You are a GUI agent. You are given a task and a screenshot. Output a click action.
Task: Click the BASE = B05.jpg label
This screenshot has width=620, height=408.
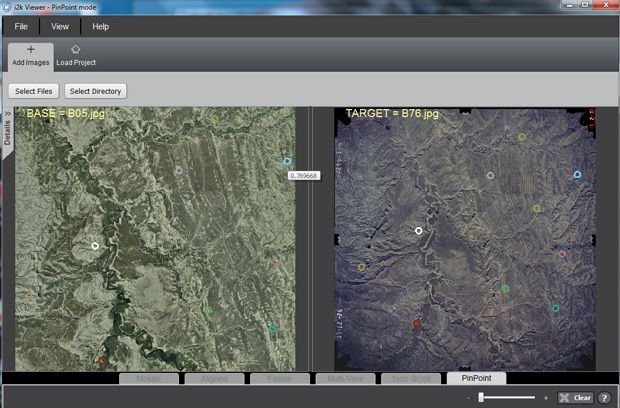click(66, 114)
